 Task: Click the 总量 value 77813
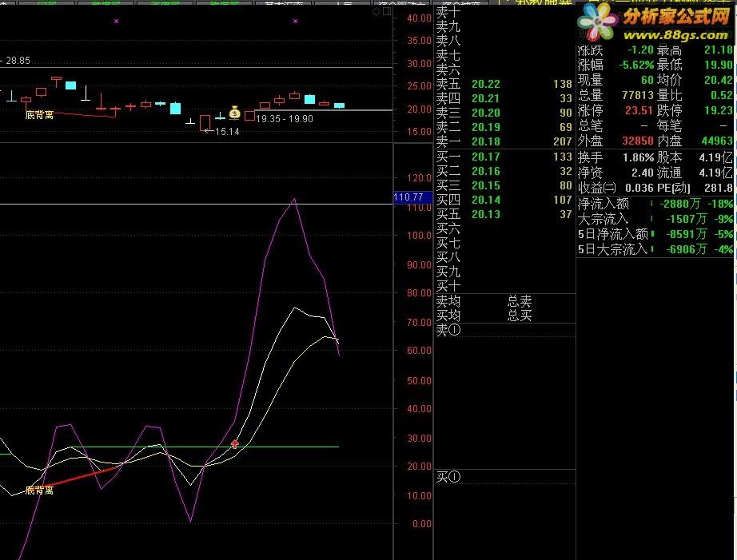(638, 95)
